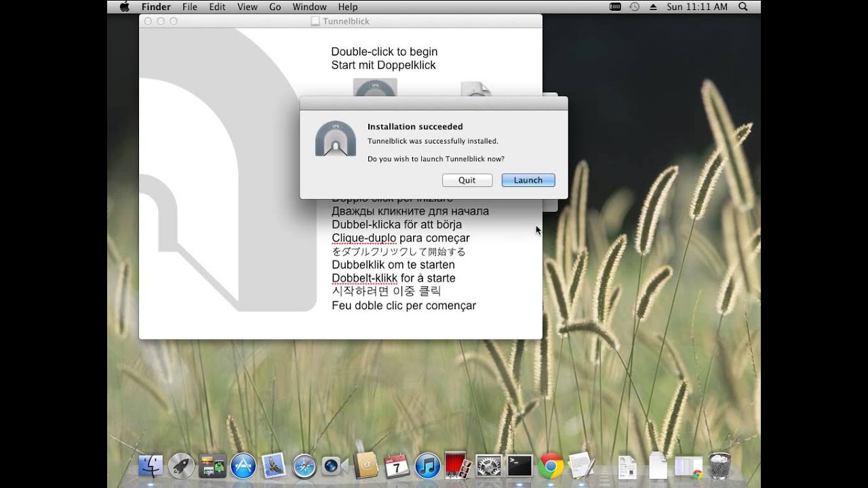This screenshot has height=488, width=868.
Task: Click the Launch button in the dialog
Action: tap(528, 180)
